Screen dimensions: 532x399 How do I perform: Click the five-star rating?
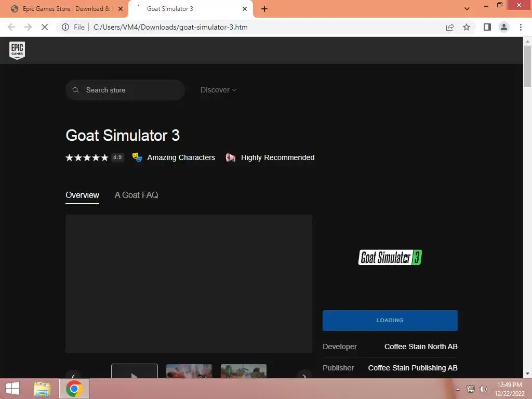coord(87,157)
